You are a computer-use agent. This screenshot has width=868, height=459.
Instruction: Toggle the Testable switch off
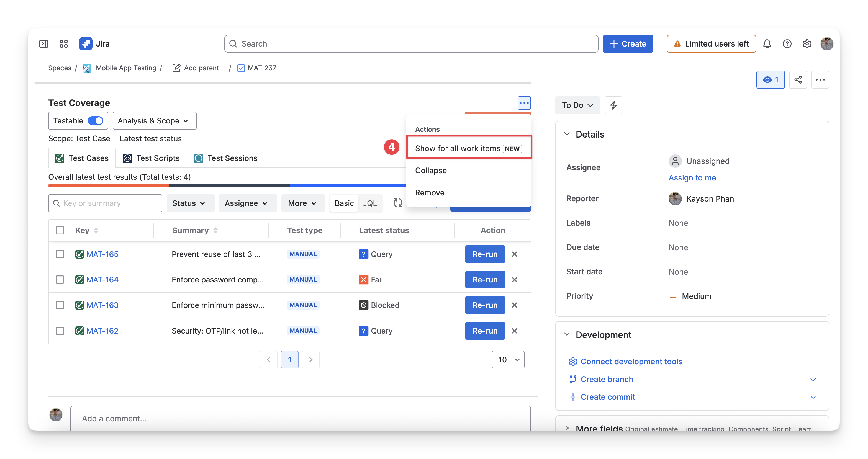pyautogui.click(x=96, y=120)
